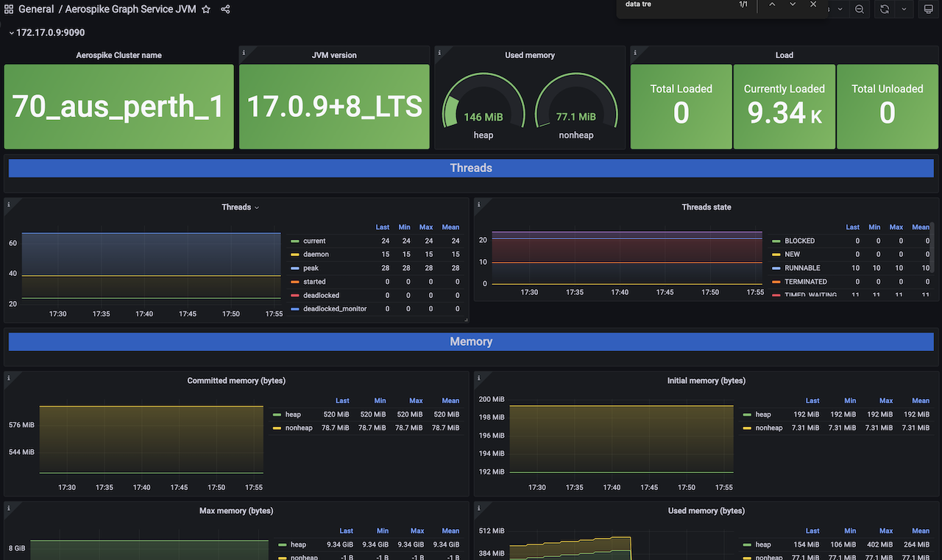This screenshot has width=942, height=560.
Task: Toggle the 'deadlocked_monitor' series in legend
Action: 335,309
